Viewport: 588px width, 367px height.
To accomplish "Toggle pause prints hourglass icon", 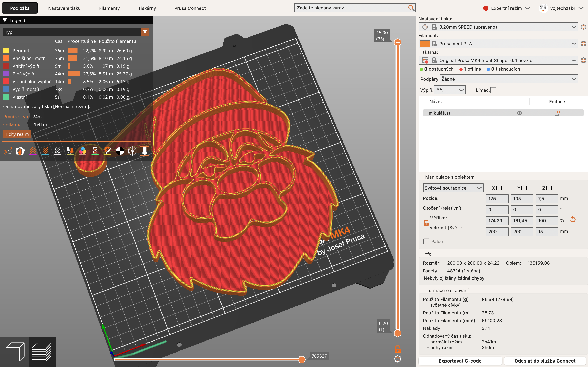I will 95,151.
